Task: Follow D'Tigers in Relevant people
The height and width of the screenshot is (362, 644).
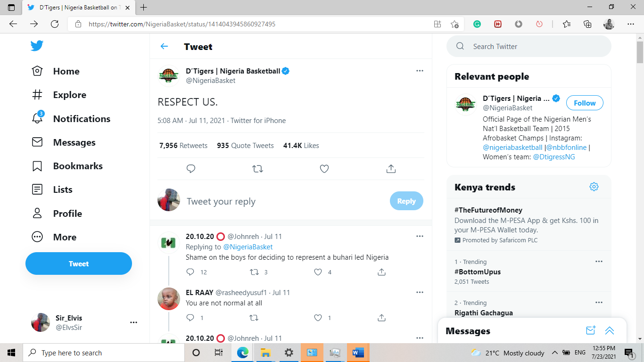Action: pyautogui.click(x=585, y=103)
